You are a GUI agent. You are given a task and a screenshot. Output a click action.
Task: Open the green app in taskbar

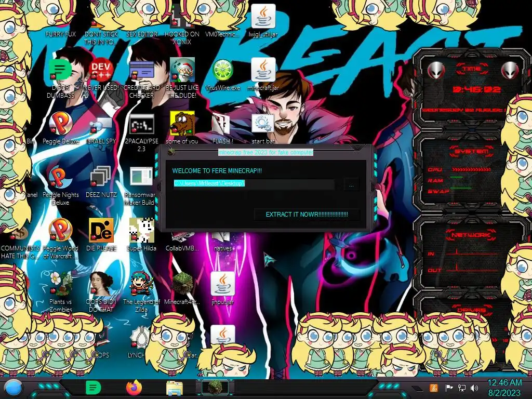pyautogui.click(x=93, y=388)
